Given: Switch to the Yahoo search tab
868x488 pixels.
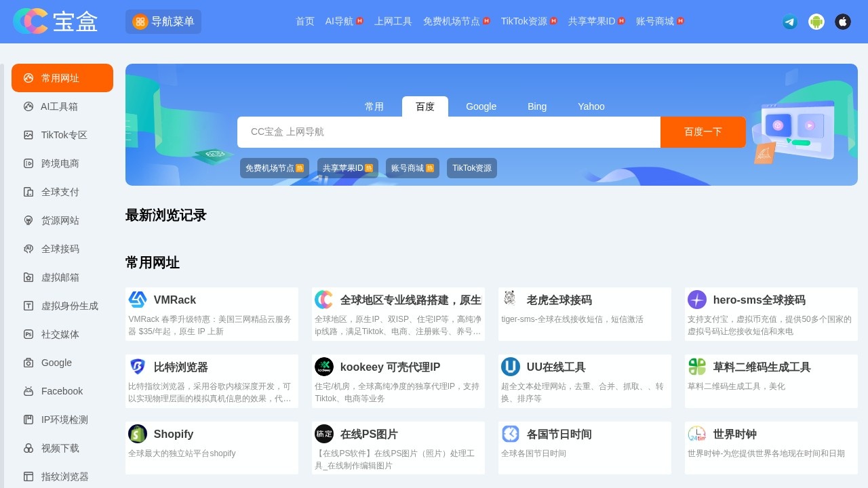Looking at the screenshot, I should [591, 106].
